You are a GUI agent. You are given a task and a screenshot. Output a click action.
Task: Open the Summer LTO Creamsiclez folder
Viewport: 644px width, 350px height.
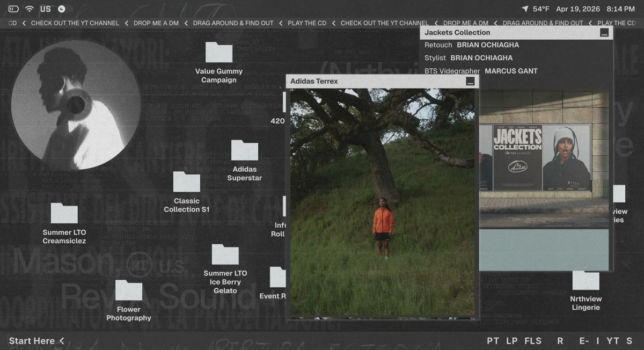64,223
